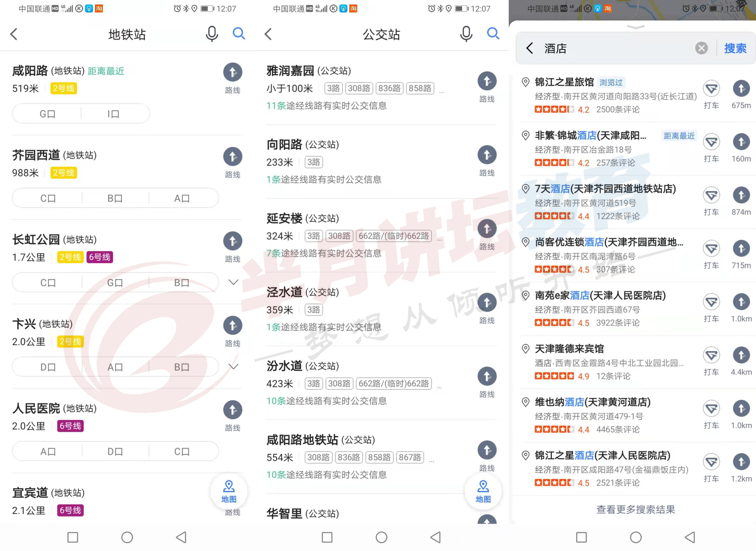Tap navigation arrow for 7天酒店 874m
The image size is (756, 551).
(741, 195)
